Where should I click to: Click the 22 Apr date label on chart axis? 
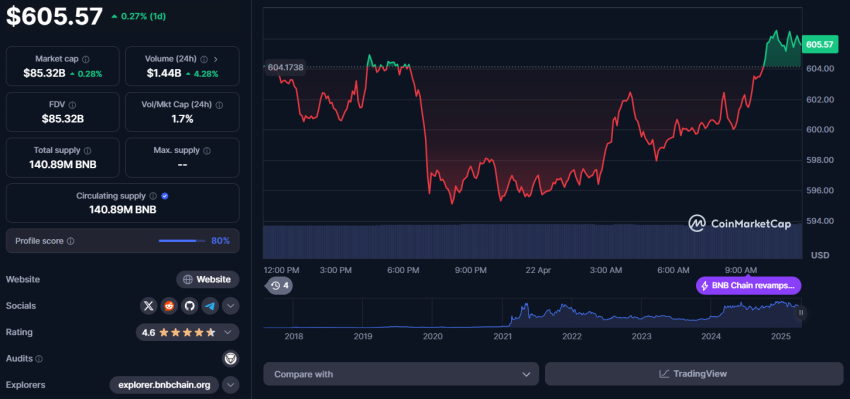[537, 270]
